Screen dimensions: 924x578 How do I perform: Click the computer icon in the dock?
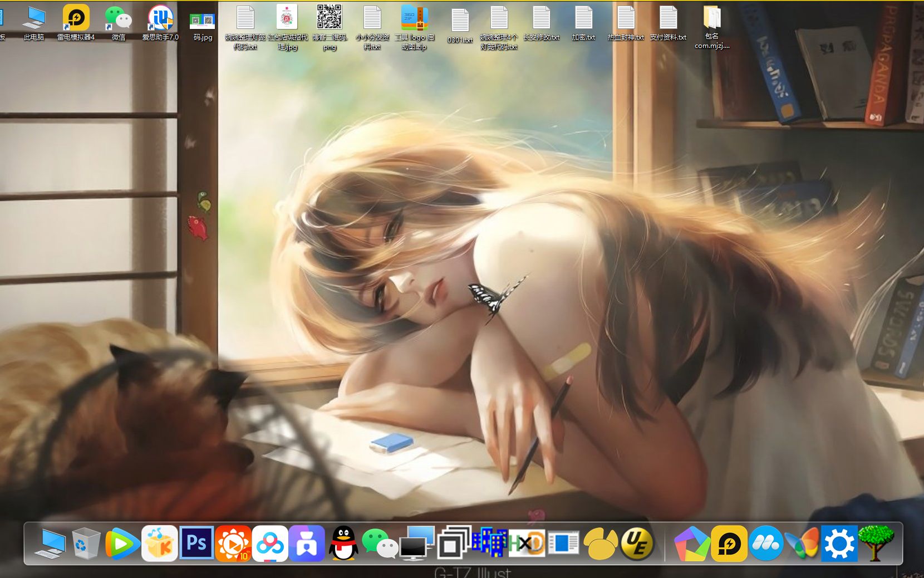pyautogui.click(x=50, y=543)
